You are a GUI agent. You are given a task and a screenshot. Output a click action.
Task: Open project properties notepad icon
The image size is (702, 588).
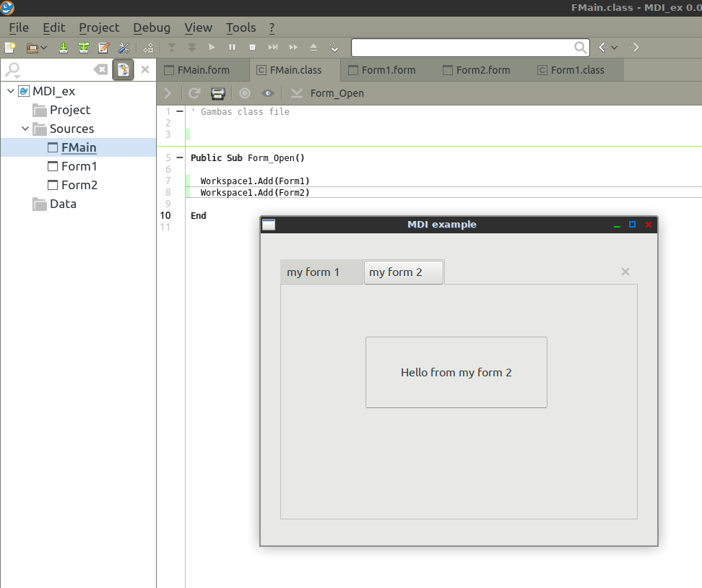(x=103, y=48)
